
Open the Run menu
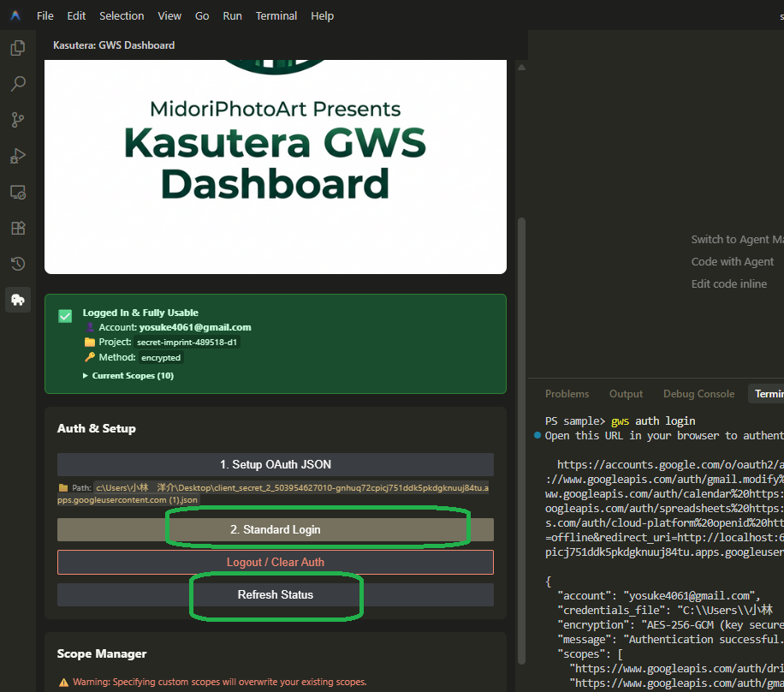[232, 15]
